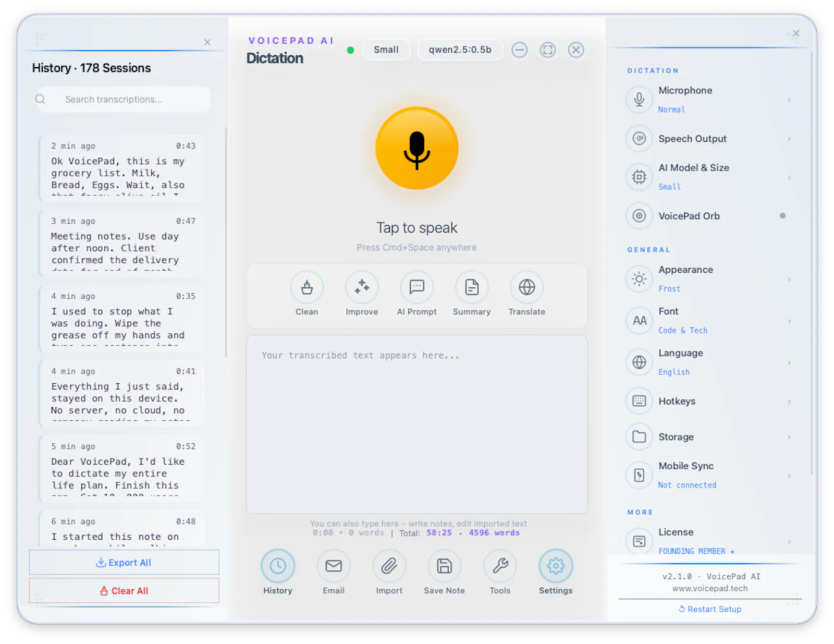Open the History clock icon
Screen dimensions: 834x644
278,566
